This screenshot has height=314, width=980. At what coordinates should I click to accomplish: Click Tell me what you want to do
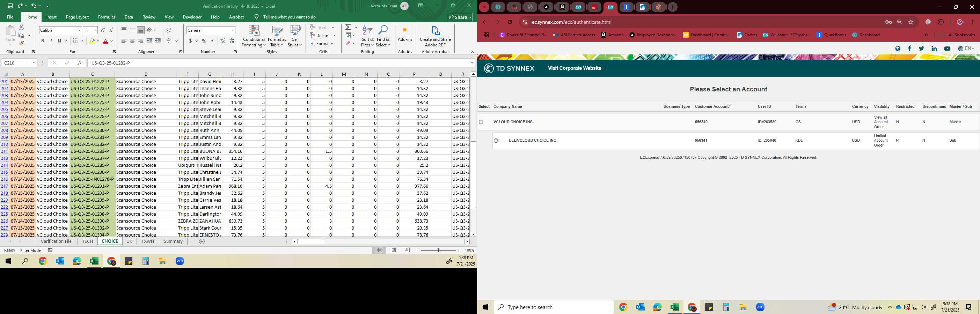coord(289,17)
